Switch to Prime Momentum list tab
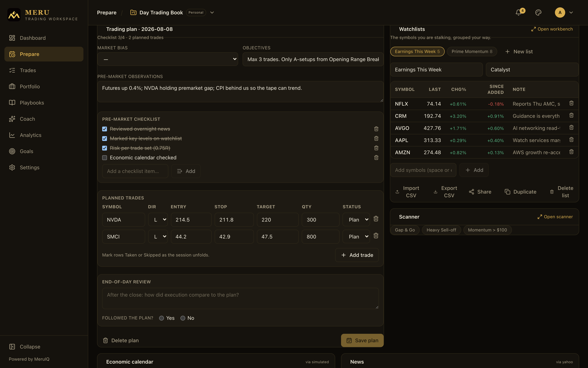This screenshot has height=368, width=588. coord(472,51)
